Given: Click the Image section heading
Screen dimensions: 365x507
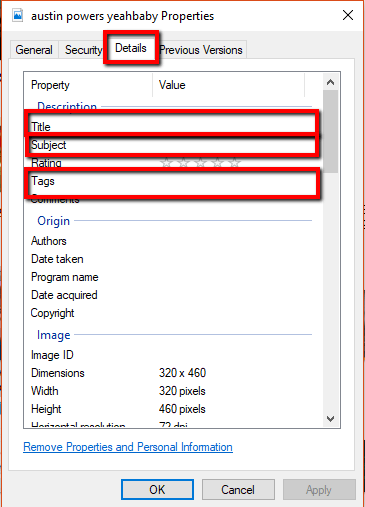Looking at the screenshot, I should point(54,335).
